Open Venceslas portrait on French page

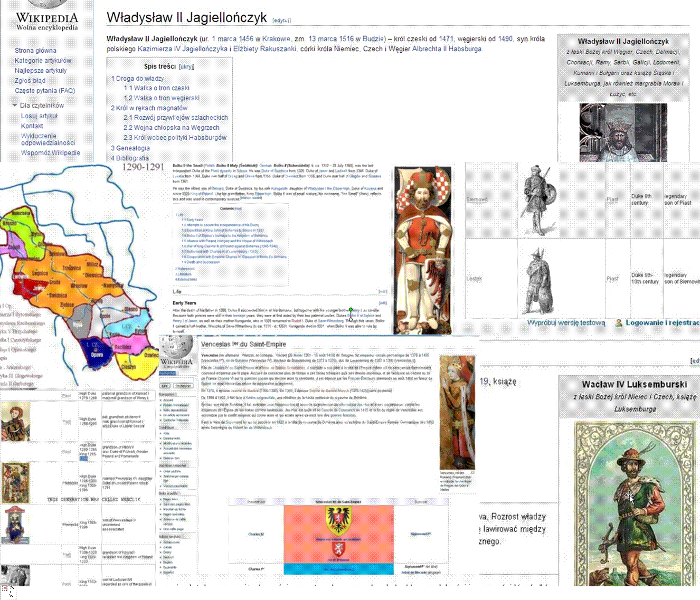tap(457, 412)
